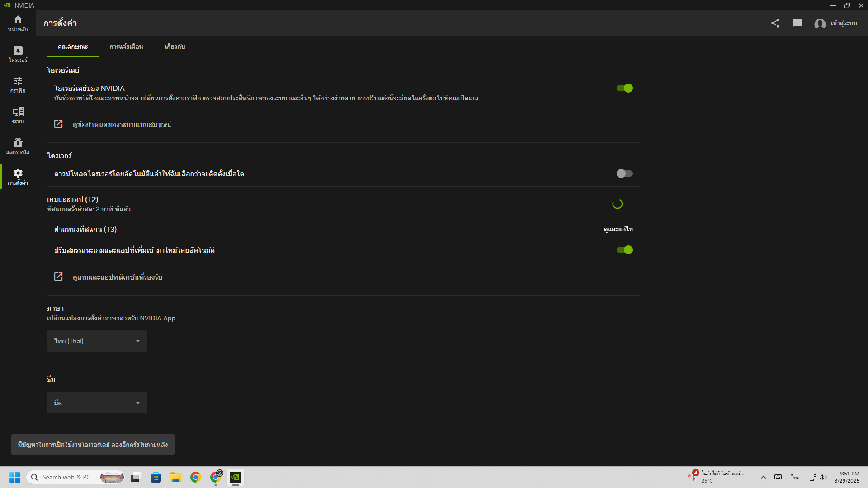The height and width of the screenshot is (488, 868).
Task: Open ดูเกมและแอปพลิเคชันที่รองรับ link
Action: [x=118, y=277]
